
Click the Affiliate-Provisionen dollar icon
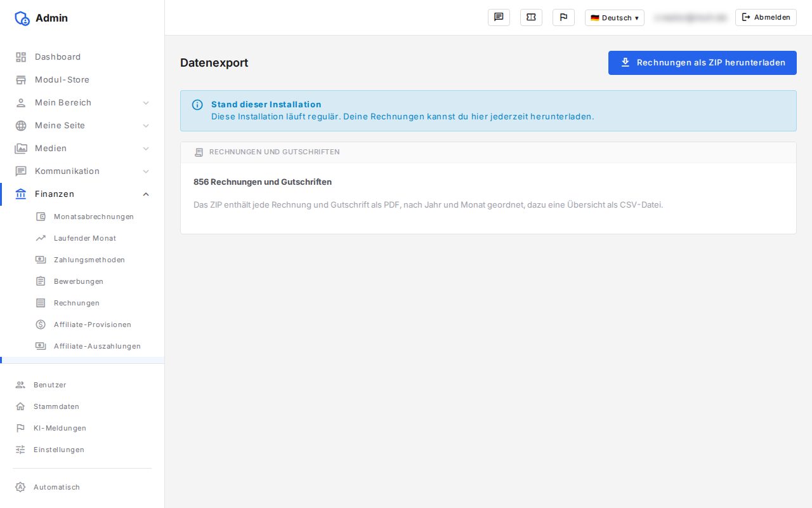pyautogui.click(x=41, y=324)
